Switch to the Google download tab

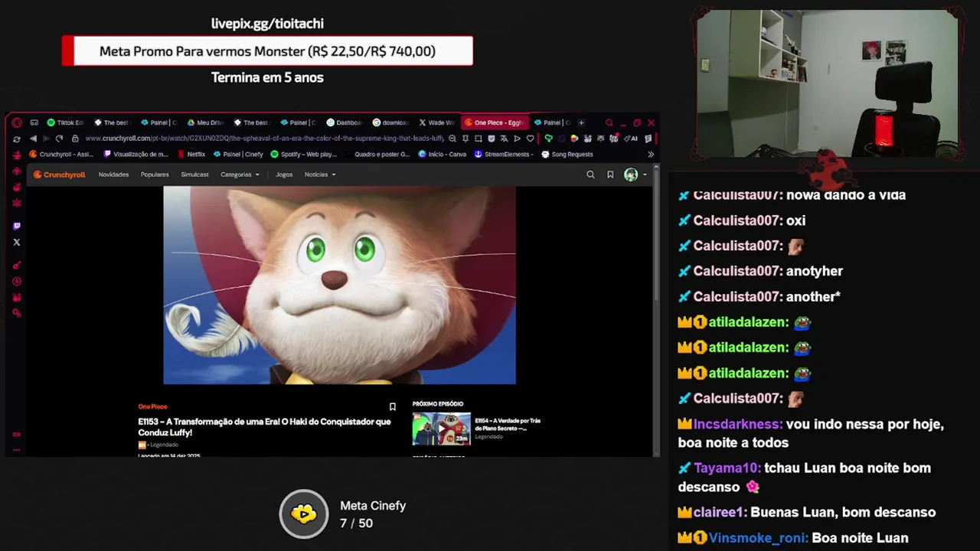pyautogui.click(x=390, y=122)
